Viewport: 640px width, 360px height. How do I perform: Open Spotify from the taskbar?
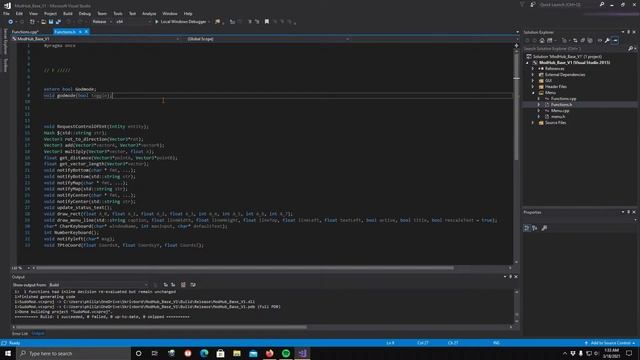[x=286, y=353]
